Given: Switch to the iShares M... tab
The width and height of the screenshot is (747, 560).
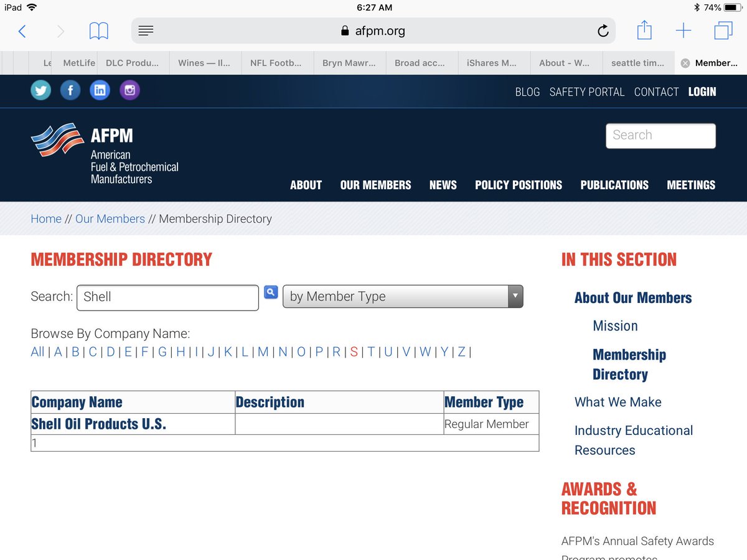Looking at the screenshot, I should click(493, 63).
